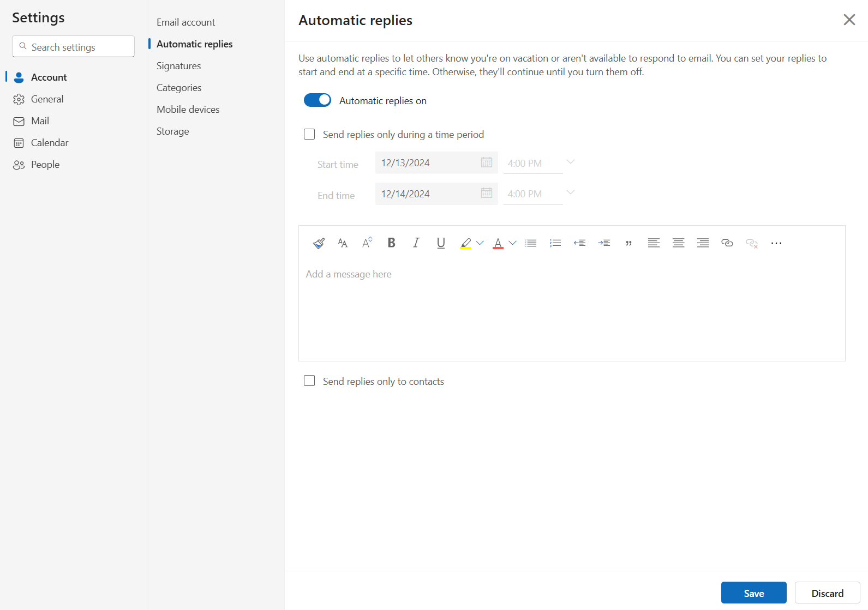The width and height of the screenshot is (868, 610).
Task: Insert a numbered list
Action: [555, 243]
